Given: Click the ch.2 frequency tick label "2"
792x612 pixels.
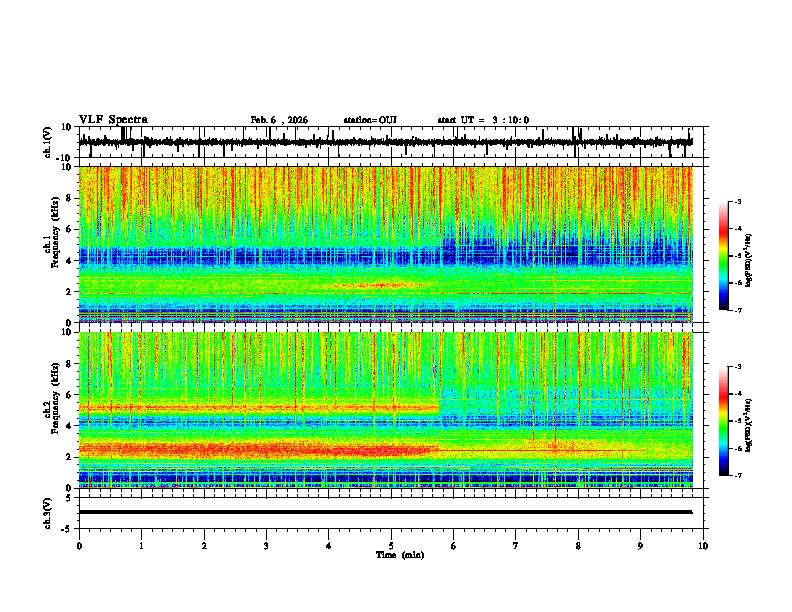Looking at the screenshot, I should tap(70, 457).
